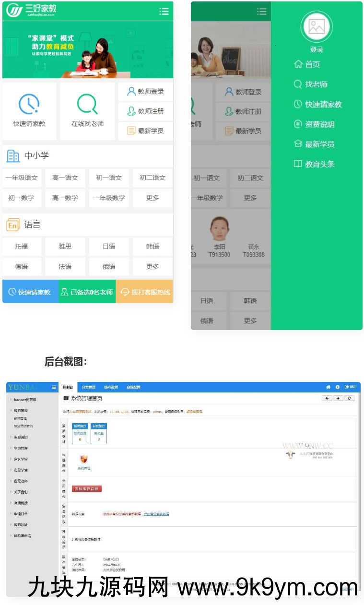Tap the teacher 李阳 portrait thumbnail

[x=219, y=229]
